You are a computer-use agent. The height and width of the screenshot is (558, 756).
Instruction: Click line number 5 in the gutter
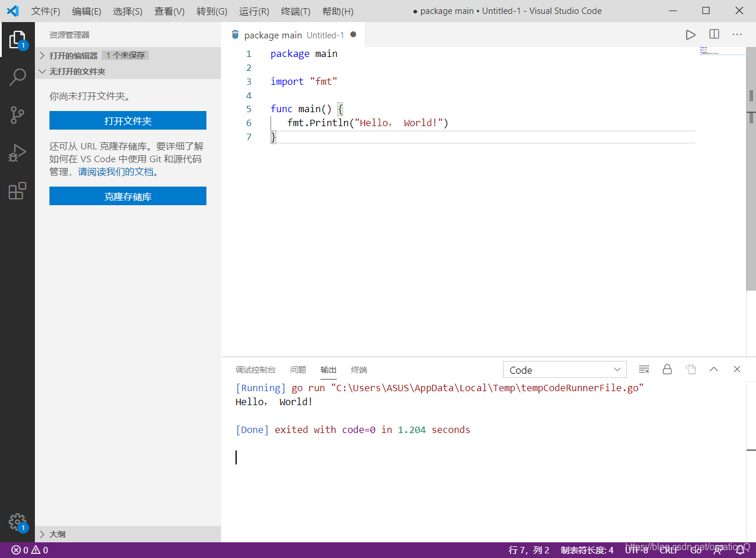point(249,109)
